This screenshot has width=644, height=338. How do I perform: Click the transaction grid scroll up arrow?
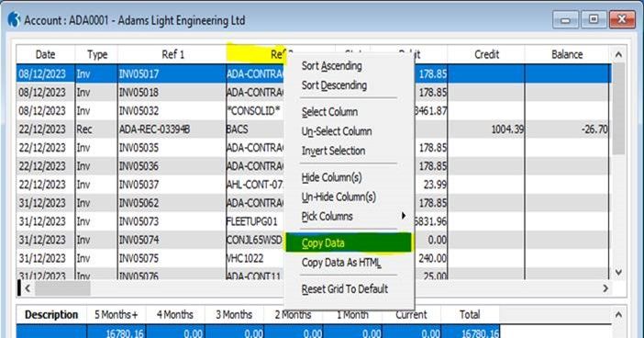point(618,54)
